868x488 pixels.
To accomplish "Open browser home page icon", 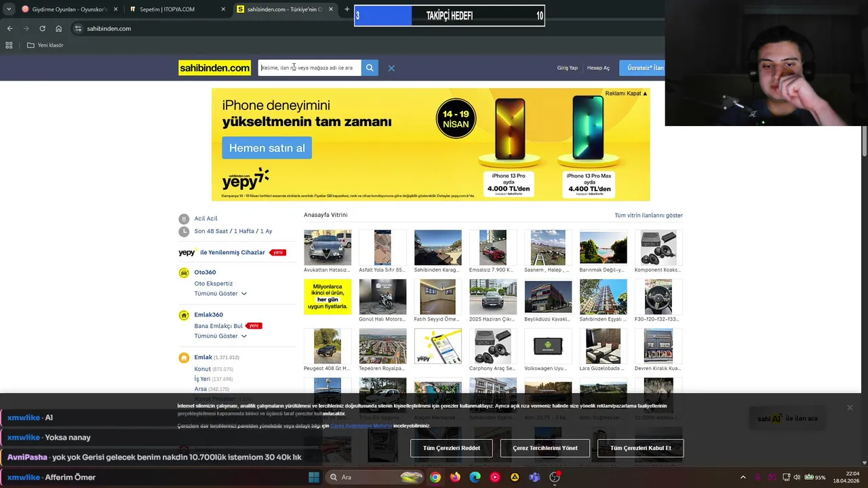I will [58, 28].
